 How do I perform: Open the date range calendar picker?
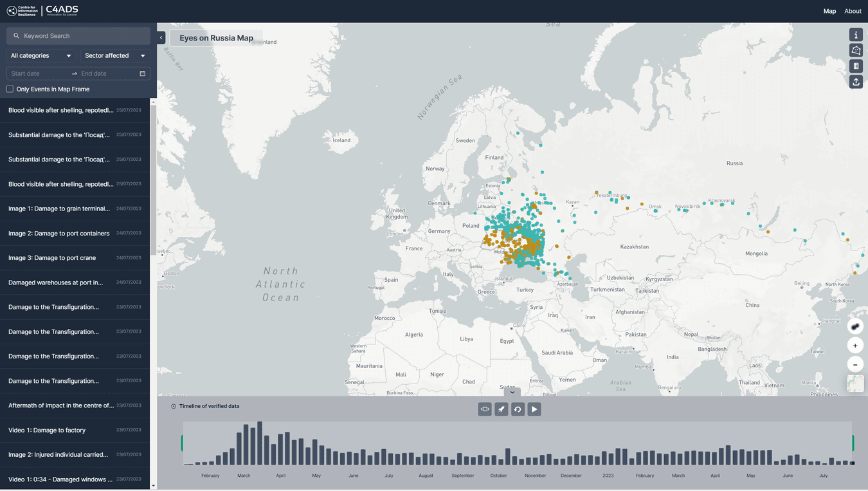tap(141, 73)
